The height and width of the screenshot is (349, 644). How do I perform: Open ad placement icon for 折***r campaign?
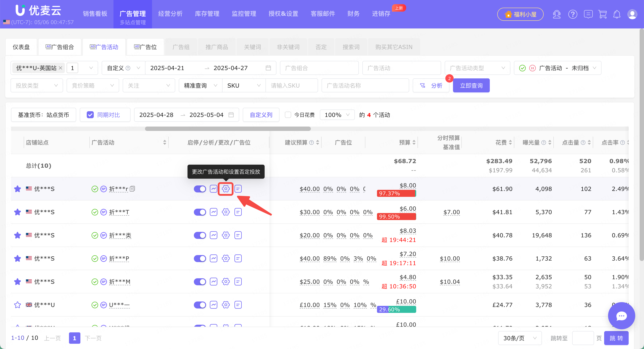click(x=238, y=189)
